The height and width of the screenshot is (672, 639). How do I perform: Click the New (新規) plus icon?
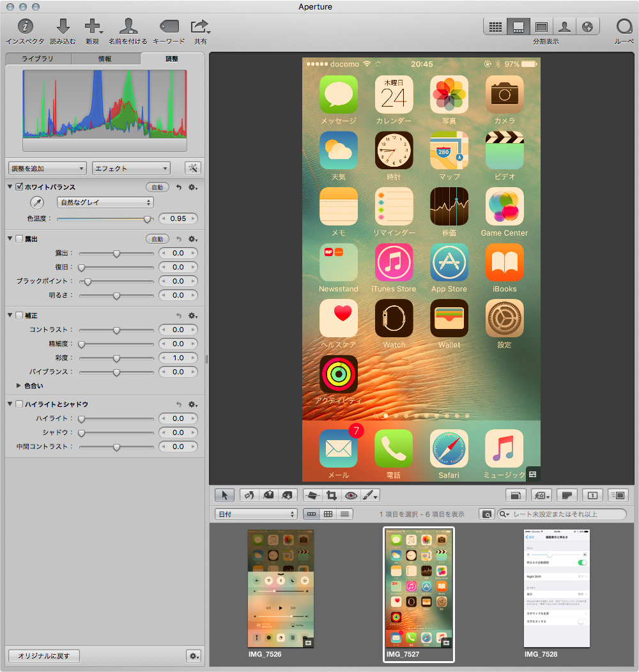point(93,27)
